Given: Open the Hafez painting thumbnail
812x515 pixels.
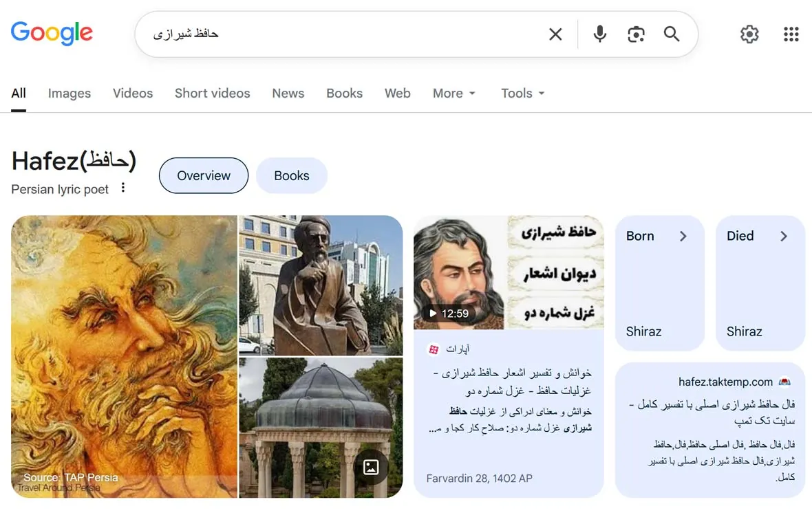Looking at the screenshot, I should (x=125, y=357).
